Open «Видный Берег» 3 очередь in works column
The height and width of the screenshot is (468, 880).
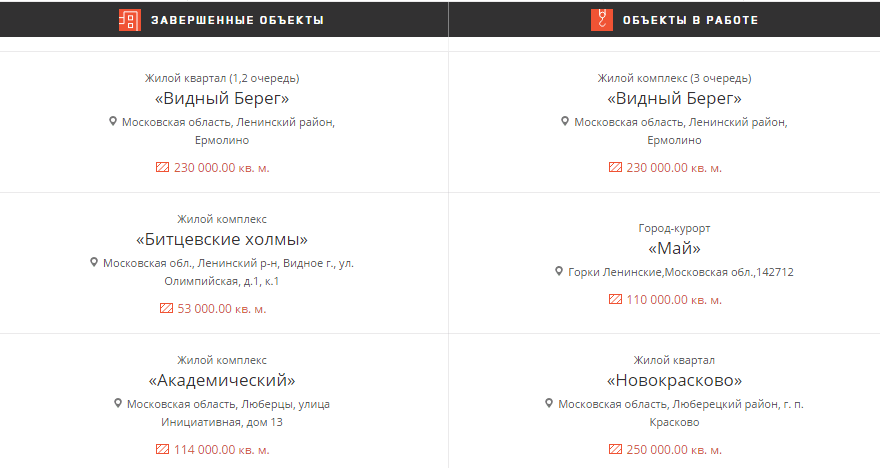click(674, 99)
